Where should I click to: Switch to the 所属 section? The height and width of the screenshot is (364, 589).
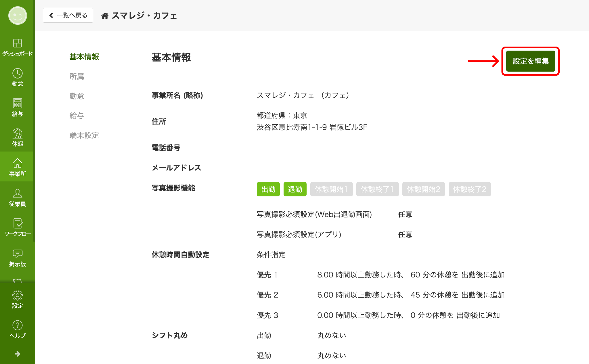77,76
